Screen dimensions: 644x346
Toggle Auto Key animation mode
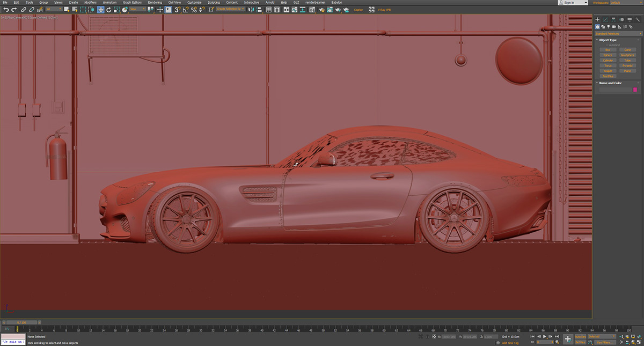pyautogui.click(x=581, y=336)
